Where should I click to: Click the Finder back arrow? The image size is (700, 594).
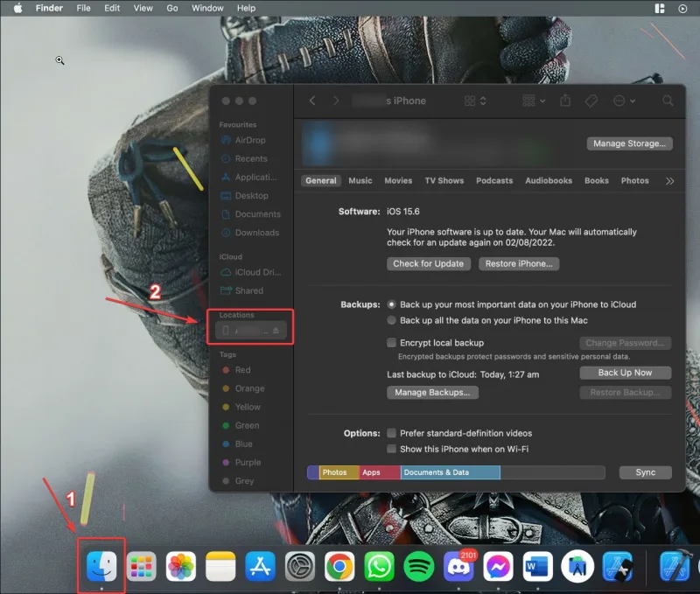pyautogui.click(x=312, y=101)
